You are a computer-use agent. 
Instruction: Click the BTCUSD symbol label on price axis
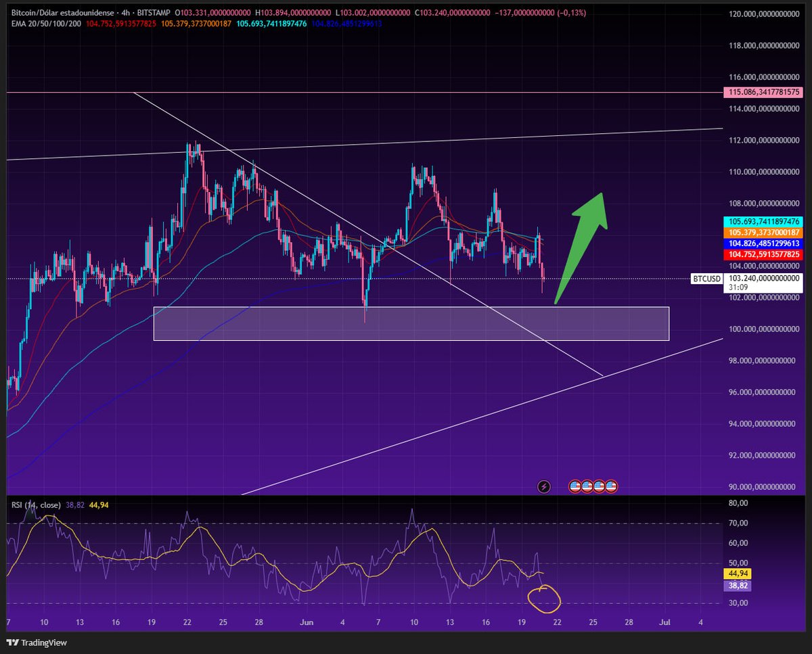[708, 278]
